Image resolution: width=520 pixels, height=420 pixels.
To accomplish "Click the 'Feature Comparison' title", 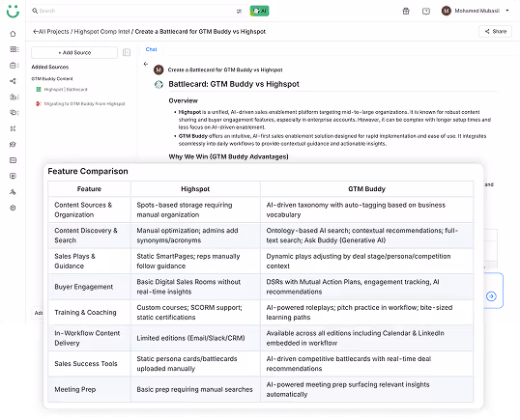I will [x=88, y=171].
